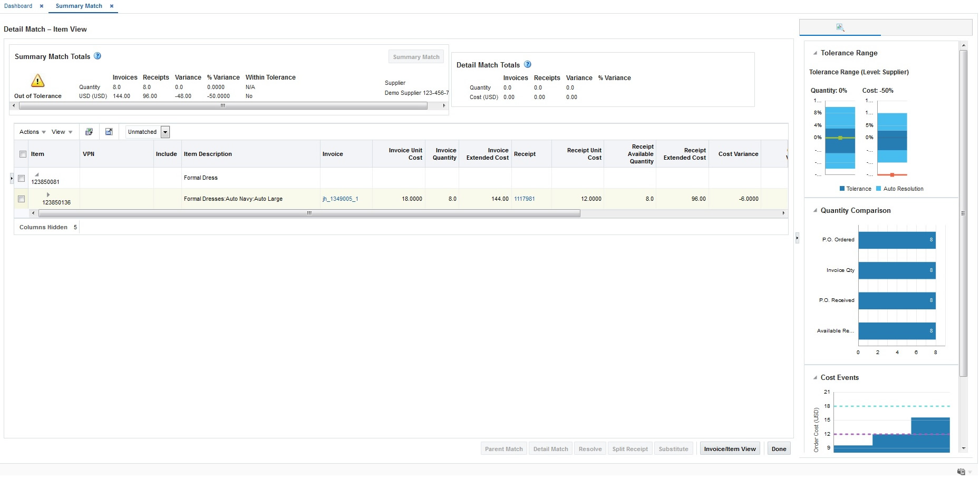This screenshot has height=479, width=980.
Task: Expand details for item 123850136
Action: (x=48, y=194)
